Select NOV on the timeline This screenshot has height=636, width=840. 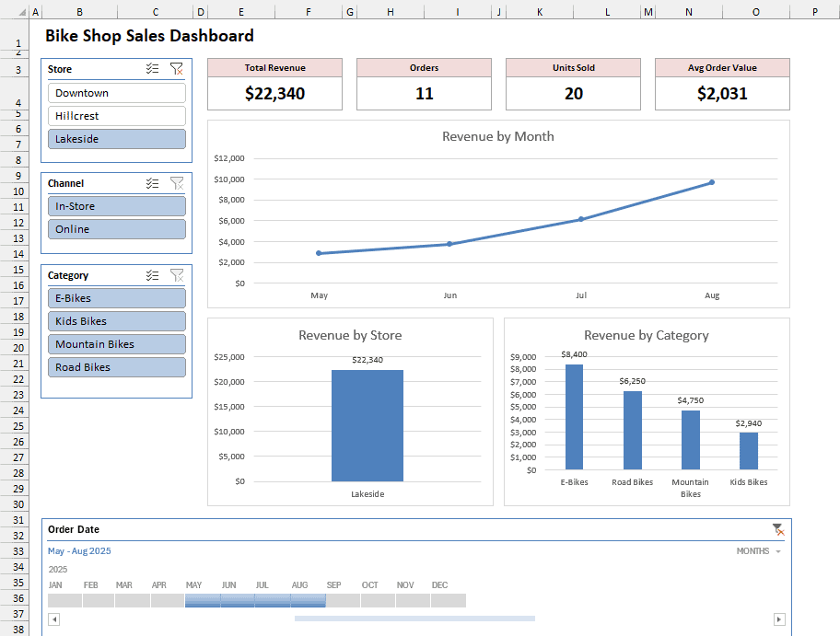[x=413, y=600]
